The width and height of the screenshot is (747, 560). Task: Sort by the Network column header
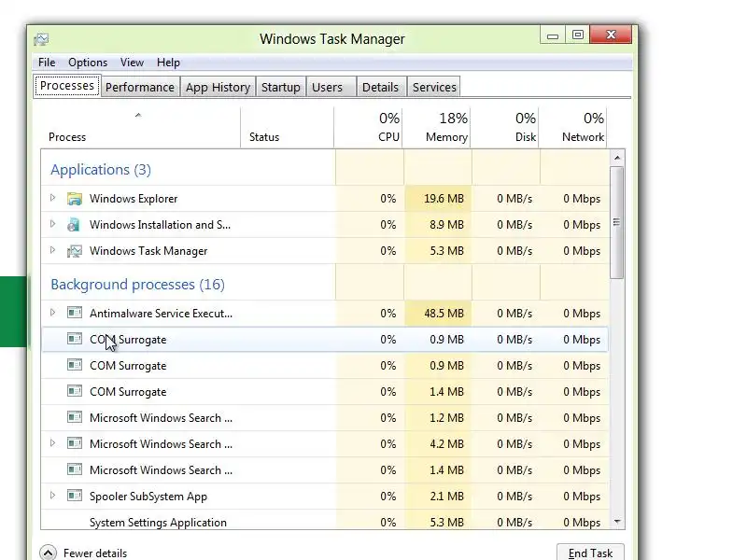pyautogui.click(x=572, y=128)
